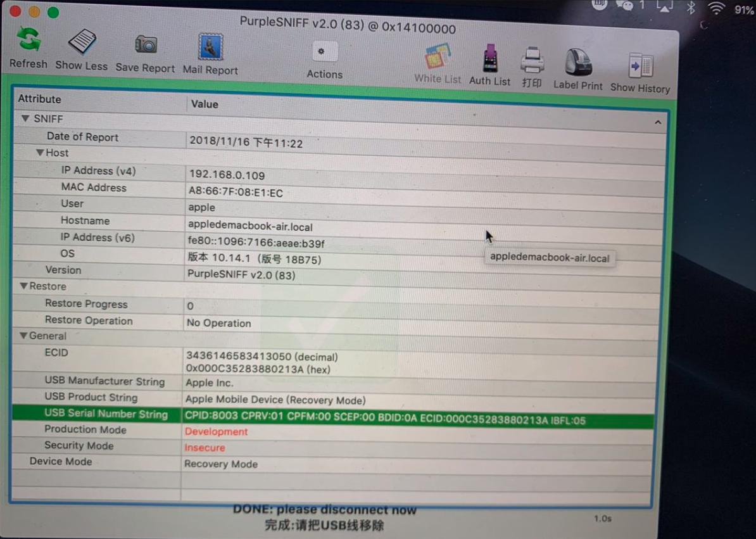Select the Production Mode row
Viewport: 756px width, 539px height.
point(332,431)
